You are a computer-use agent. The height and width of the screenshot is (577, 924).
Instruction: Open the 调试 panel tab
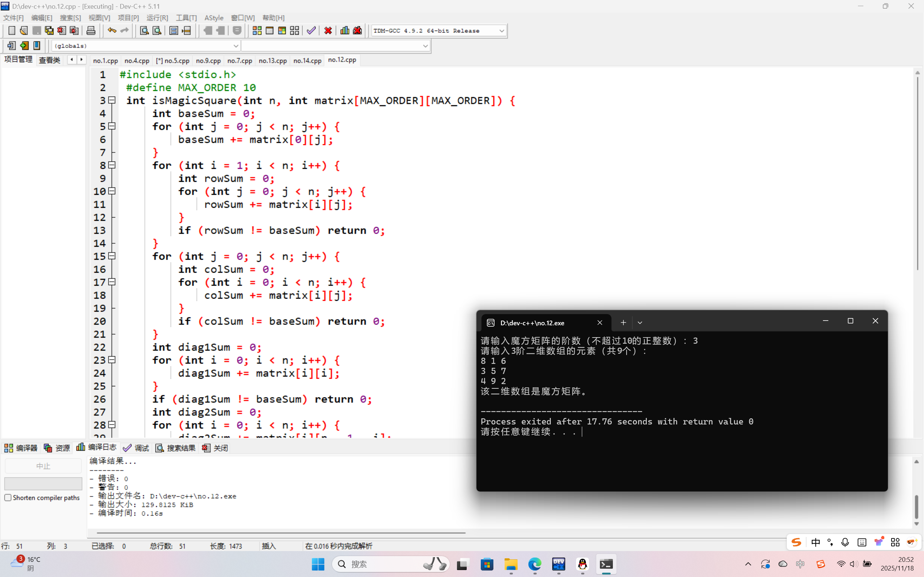(136, 448)
